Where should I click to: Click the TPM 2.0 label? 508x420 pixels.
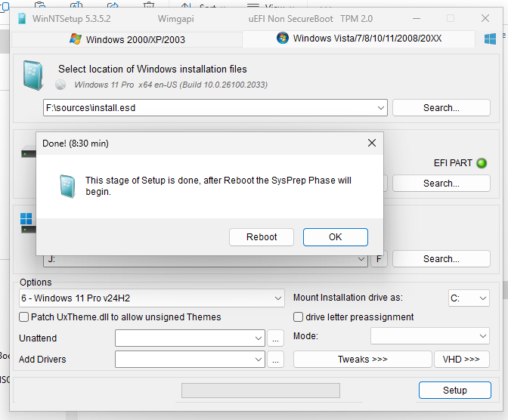click(x=356, y=19)
